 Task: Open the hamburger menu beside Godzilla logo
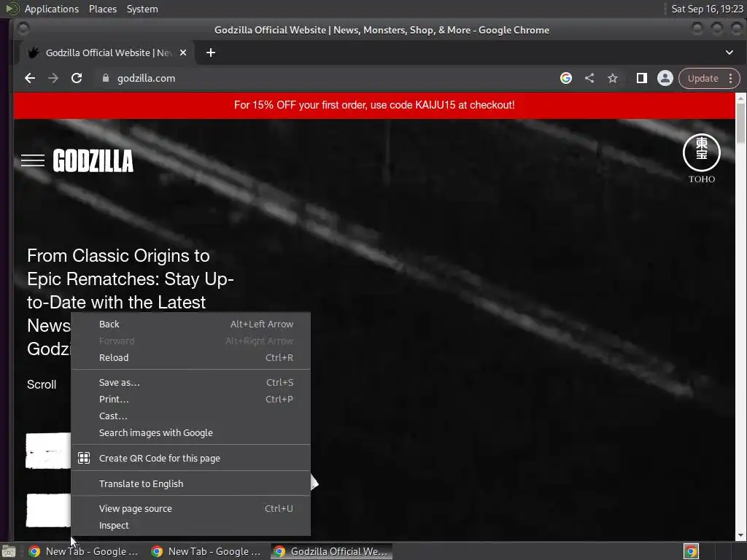pos(32,161)
